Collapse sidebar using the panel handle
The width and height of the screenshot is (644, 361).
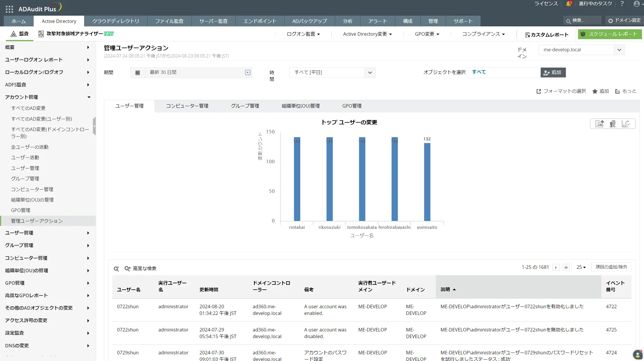[94, 126]
